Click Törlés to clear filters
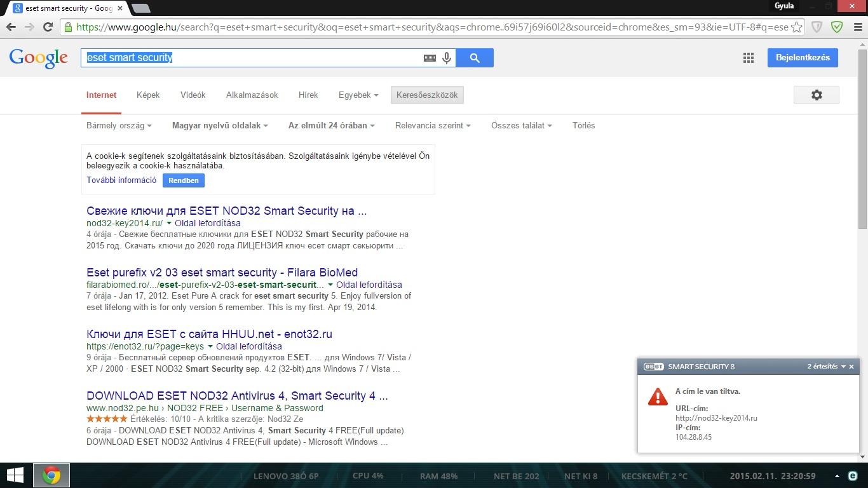 tap(583, 125)
